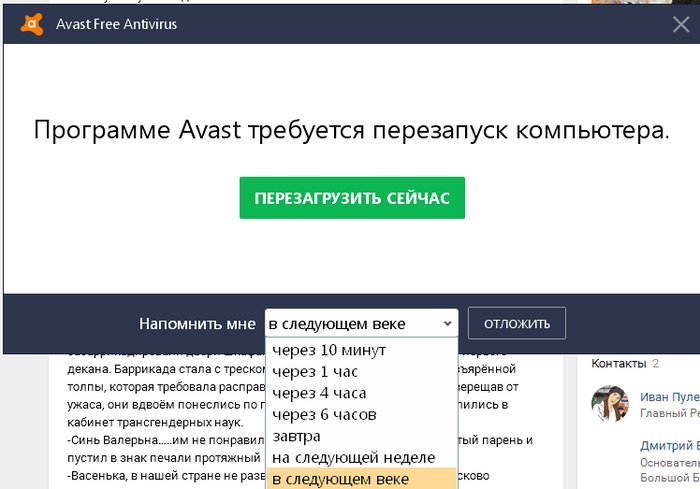Click the Напомнить мне label
700x489 pixels.
click(x=197, y=324)
